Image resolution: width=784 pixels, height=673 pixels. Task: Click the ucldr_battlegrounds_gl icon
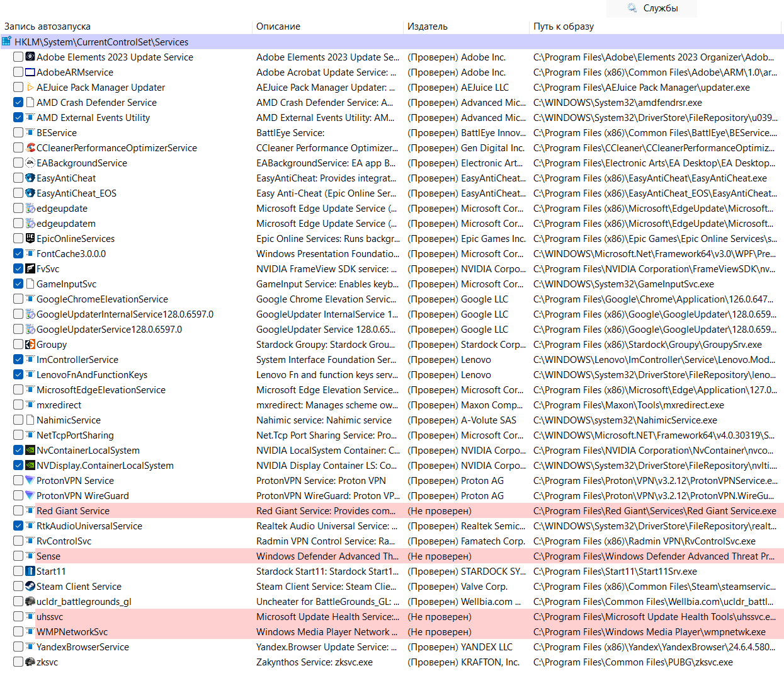[x=30, y=601]
